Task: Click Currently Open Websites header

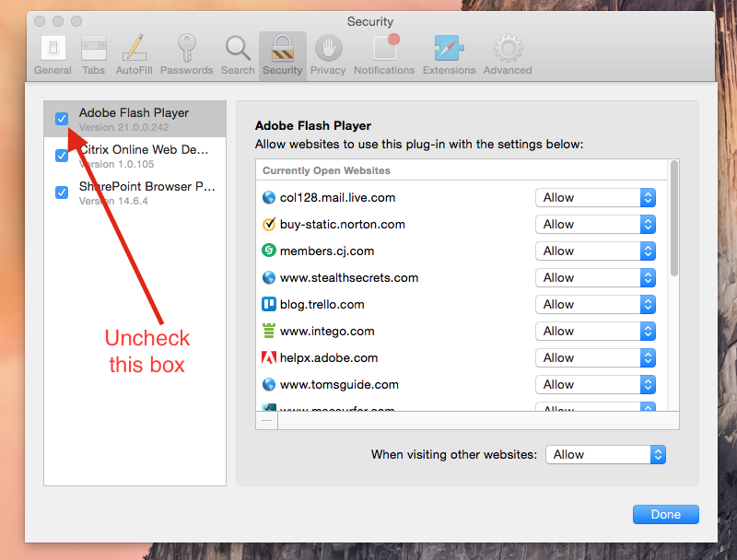Action: tap(326, 170)
